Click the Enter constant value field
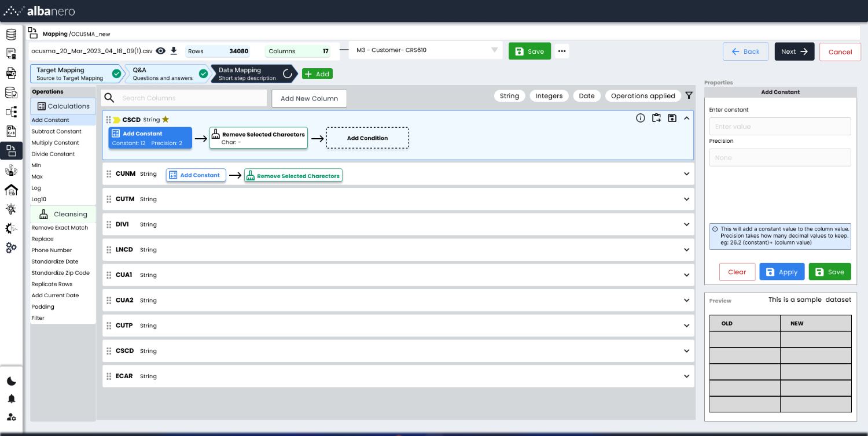Screen dimensions: 868x436 tap(780, 127)
